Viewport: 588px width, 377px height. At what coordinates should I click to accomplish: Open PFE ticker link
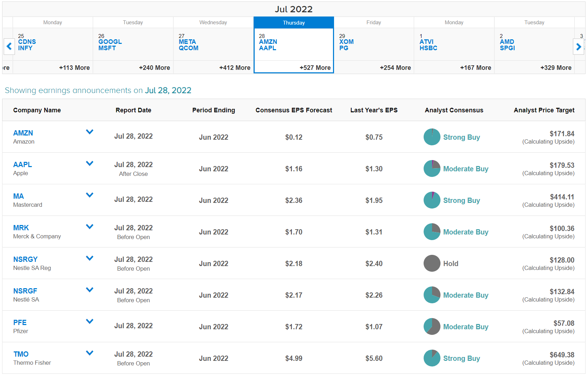pyautogui.click(x=20, y=323)
